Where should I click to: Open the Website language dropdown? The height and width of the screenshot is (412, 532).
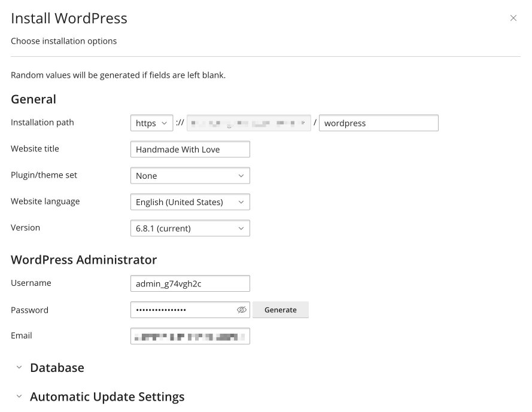coord(190,202)
